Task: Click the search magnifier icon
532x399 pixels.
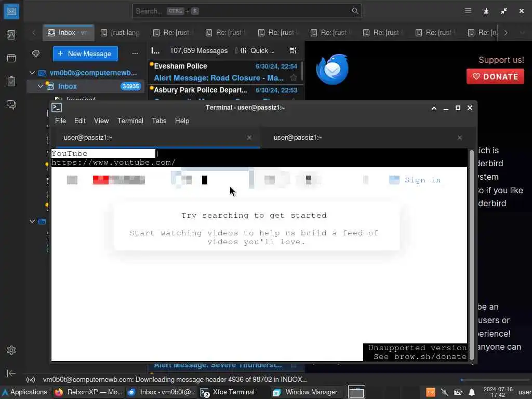Action: 355,11
